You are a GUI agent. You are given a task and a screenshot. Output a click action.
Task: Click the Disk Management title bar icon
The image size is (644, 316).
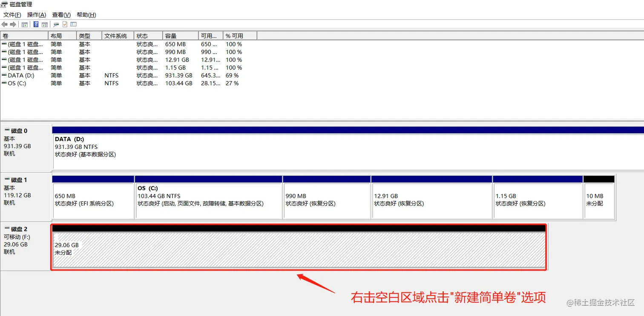click(4, 4)
